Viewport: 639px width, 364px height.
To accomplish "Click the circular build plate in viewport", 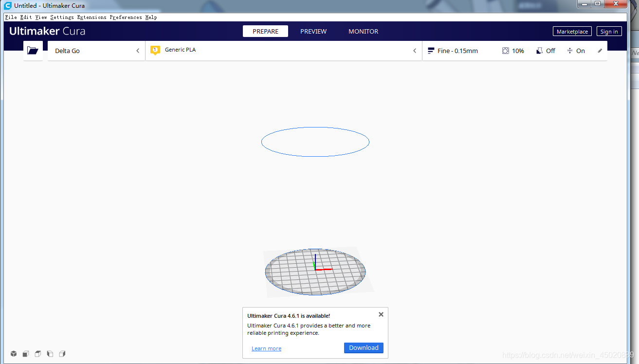I will point(315,272).
